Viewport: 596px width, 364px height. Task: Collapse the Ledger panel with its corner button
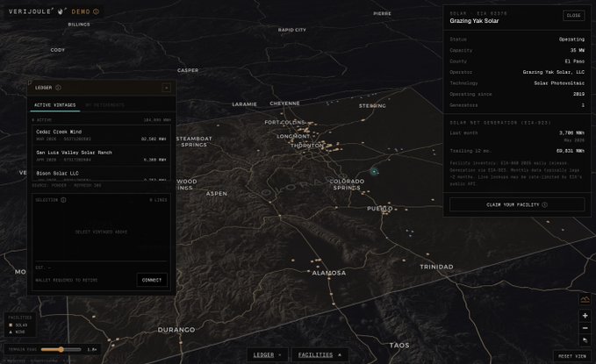[x=166, y=88]
